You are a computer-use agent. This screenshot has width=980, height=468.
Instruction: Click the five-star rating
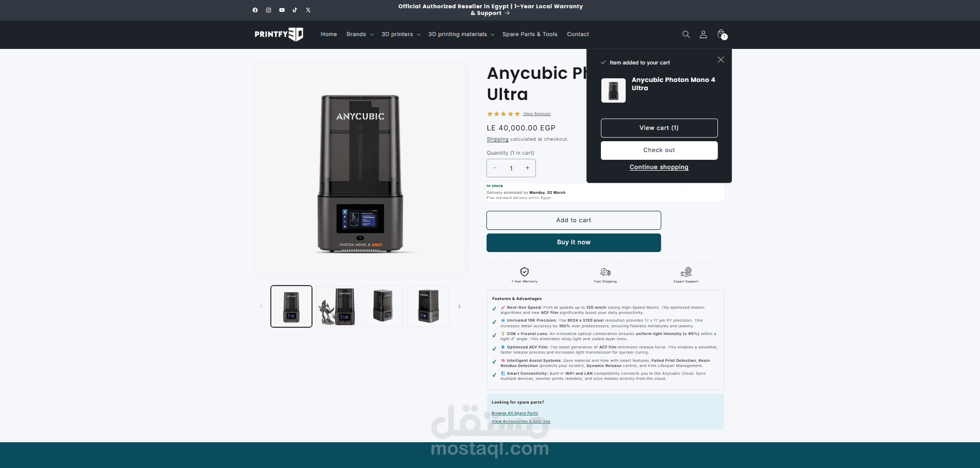(503, 114)
